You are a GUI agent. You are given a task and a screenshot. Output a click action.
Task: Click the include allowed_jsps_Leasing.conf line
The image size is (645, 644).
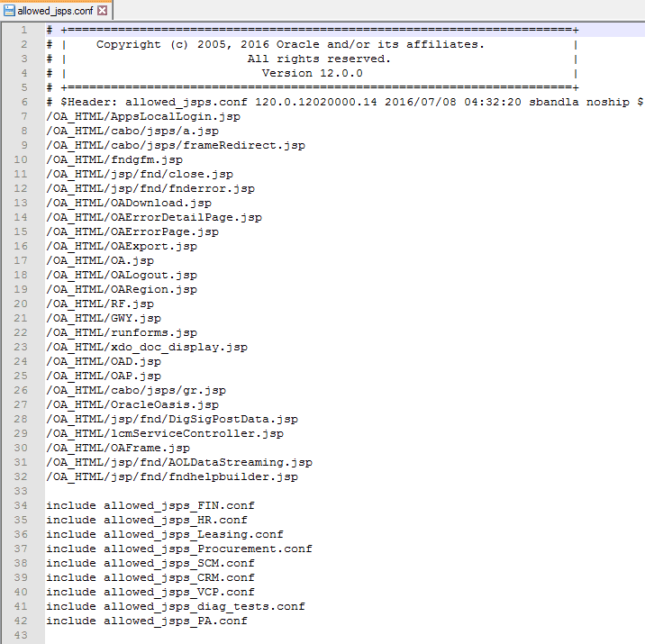(165, 534)
